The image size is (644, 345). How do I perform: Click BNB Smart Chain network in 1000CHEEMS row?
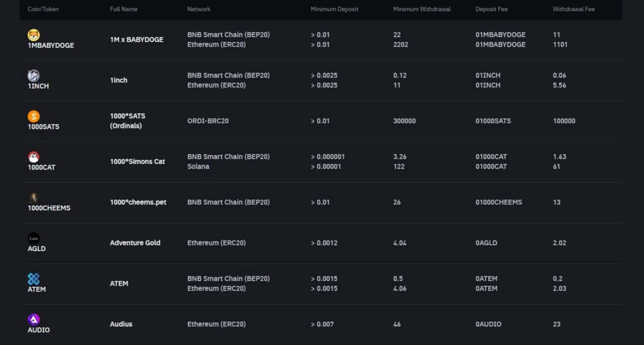coord(228,202)
